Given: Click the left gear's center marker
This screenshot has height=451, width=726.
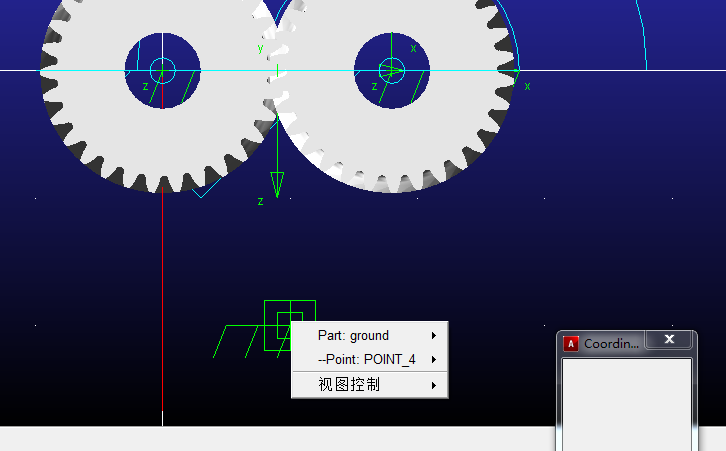Looking at the screenshot, I should click(x=162, y=71).
